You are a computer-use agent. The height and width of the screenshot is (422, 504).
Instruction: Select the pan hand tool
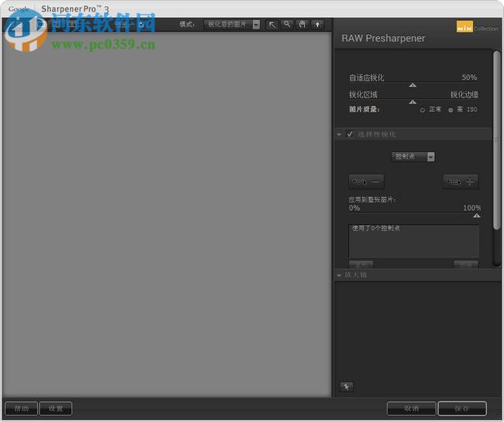click(302, 25)
